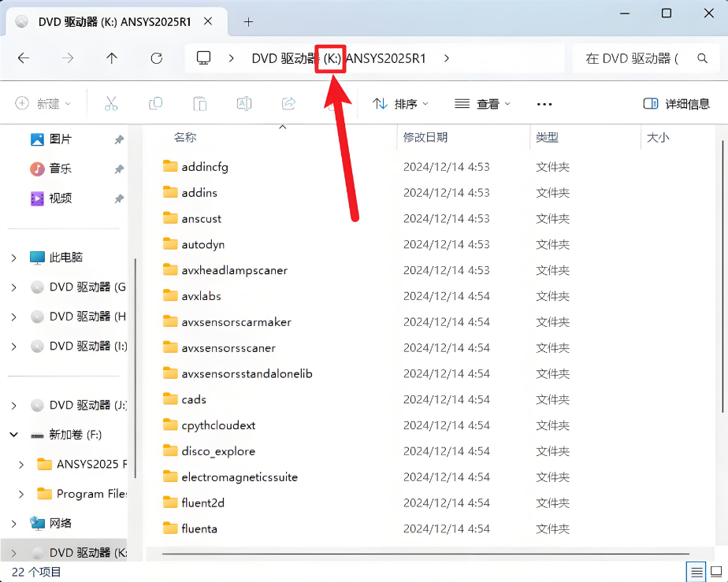Expand DVD 驱动器 (H:) tree node
The image size is (728, 582).
coord(14,317)
